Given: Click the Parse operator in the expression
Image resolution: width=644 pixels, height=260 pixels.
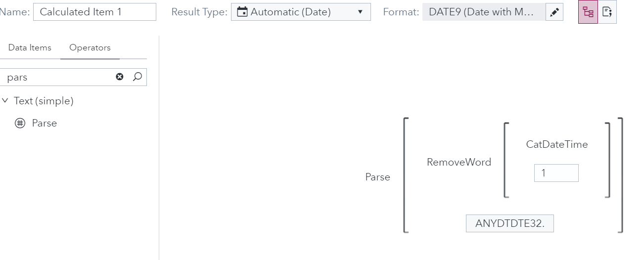Looking at the screenshot, I should (x=377, y=177).
